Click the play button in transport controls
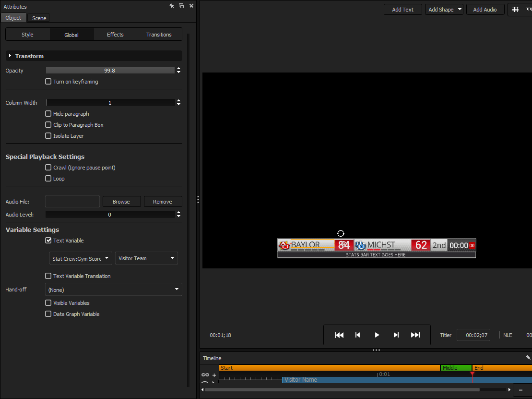This screenshot has height=399, width=532. click(377, 335)
